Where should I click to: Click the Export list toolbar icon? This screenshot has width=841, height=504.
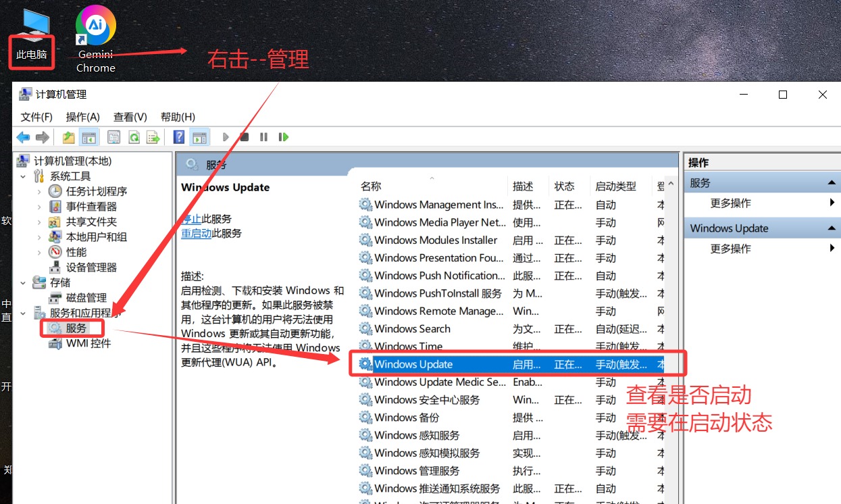[x=153, y=137]
